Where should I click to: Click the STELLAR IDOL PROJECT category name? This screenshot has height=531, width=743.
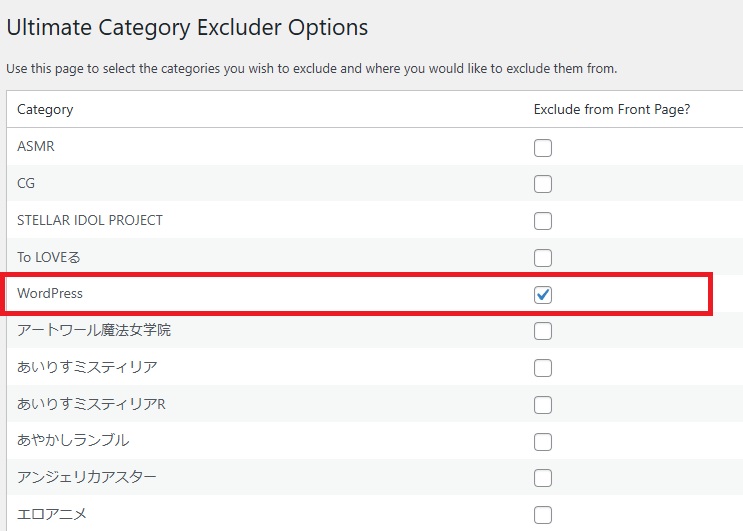click(x=90, y=220)
